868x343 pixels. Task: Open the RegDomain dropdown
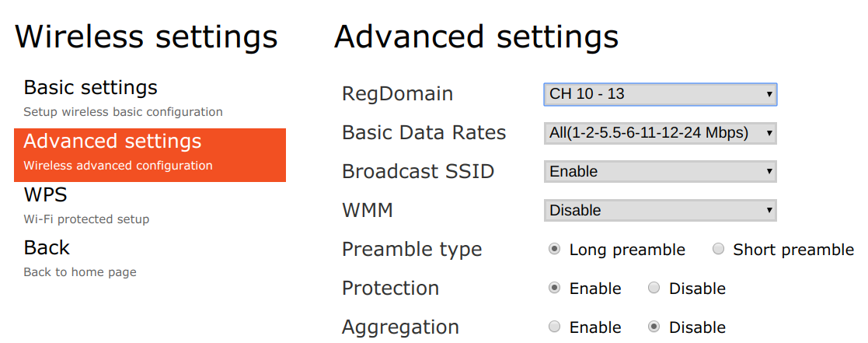pyautogui.click(x=660, y=94)
